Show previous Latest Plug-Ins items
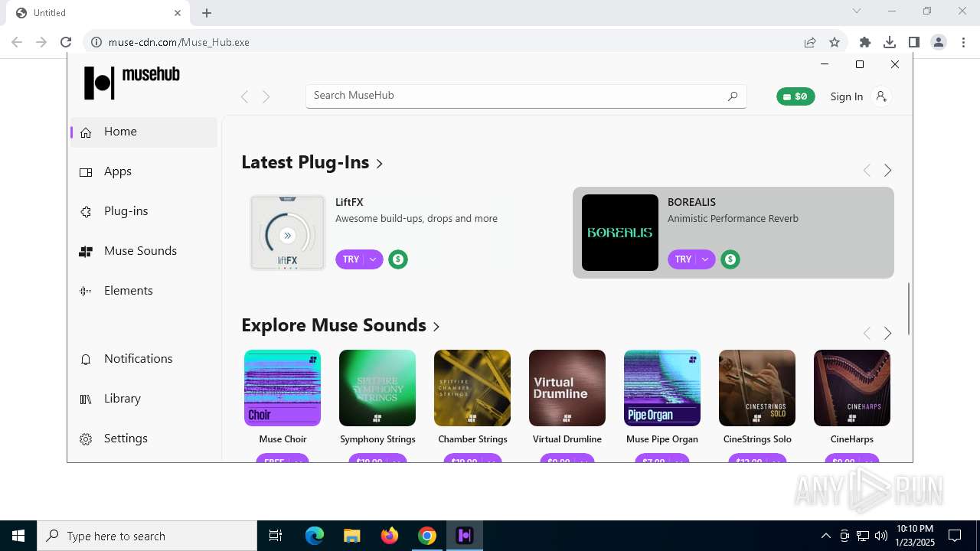Screen dimensions: 980x551 point(867,171)
